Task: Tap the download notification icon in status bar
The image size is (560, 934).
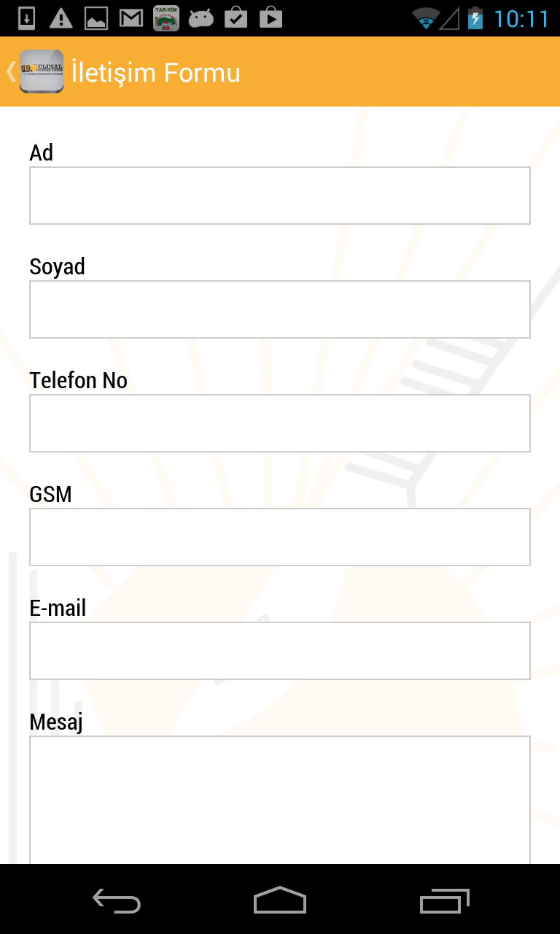Action: click(26, 18)
